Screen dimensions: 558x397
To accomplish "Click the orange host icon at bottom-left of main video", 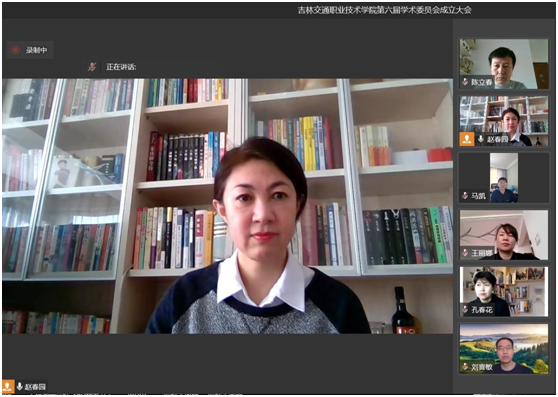I will (8, 386).
